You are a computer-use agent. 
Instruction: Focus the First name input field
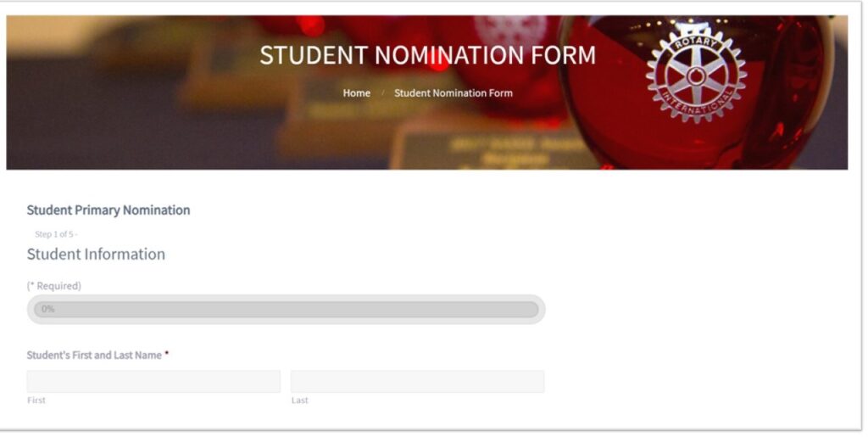click(153, 382)
